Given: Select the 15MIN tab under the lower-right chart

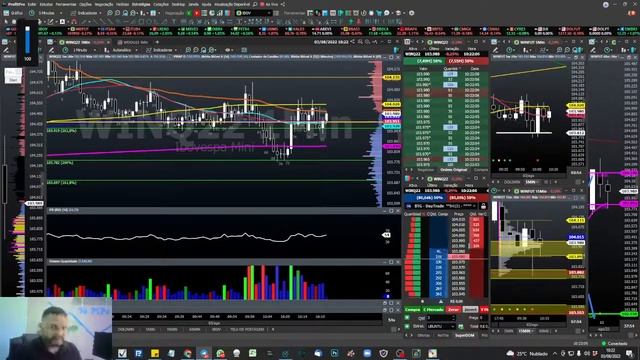Looking at the screenshot, I should 524,331.
